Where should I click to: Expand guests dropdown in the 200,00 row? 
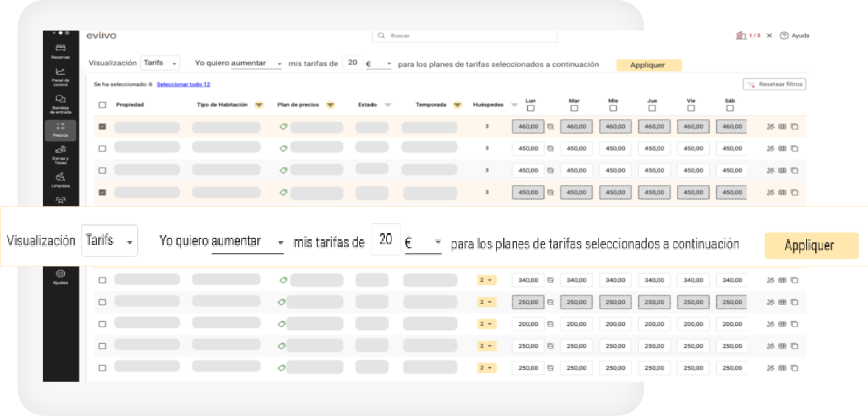coord(487,325)
